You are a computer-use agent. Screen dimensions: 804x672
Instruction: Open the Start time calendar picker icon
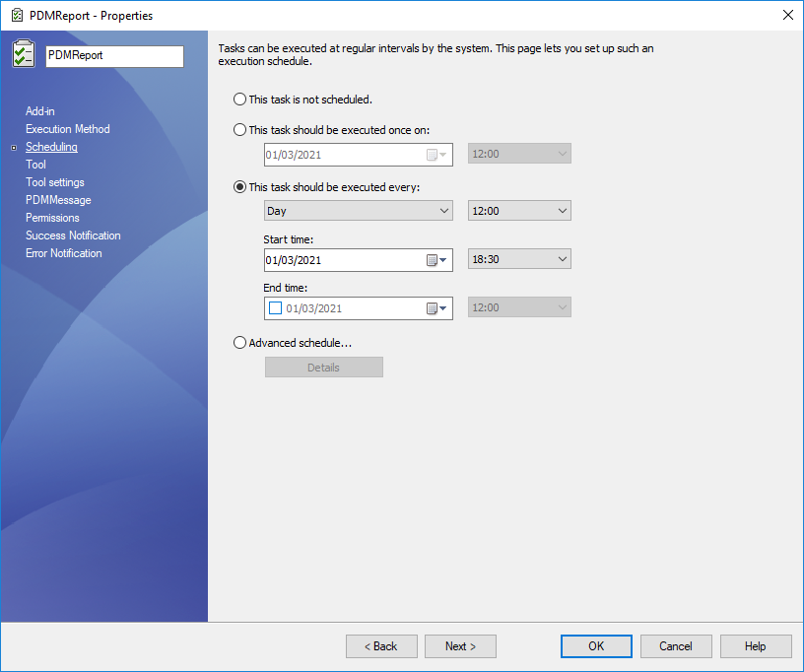(435, 260)
